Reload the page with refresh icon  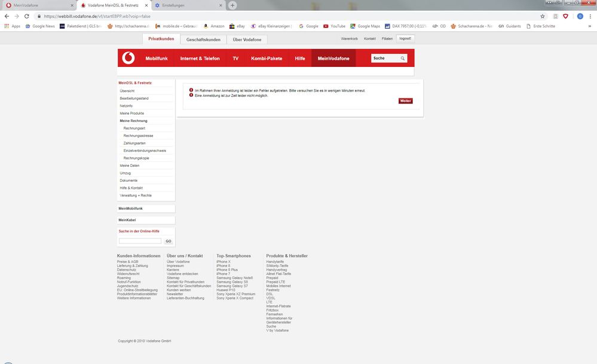[27, 16]
